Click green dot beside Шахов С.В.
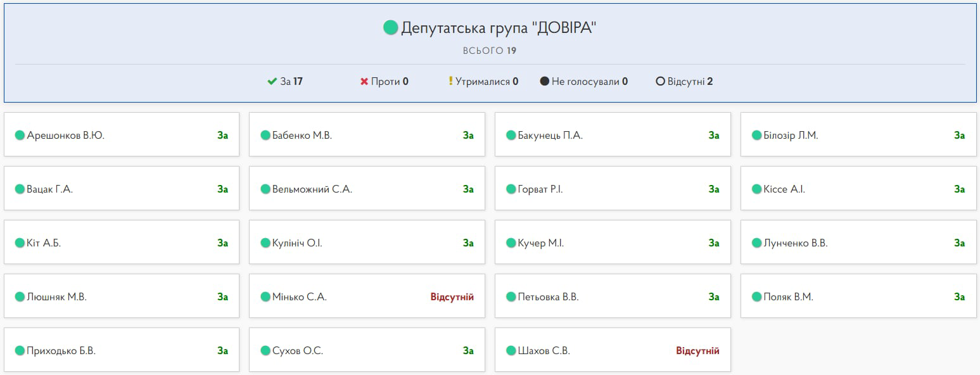 click(511, 350)
